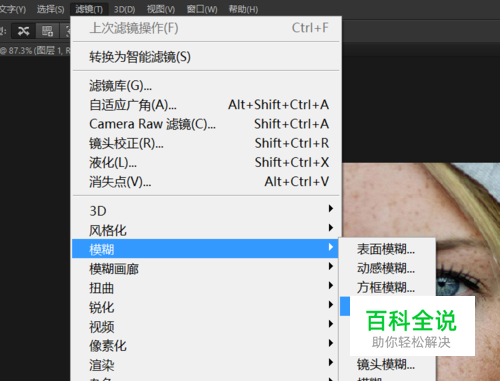Image resolution: width=500 pixels, height=381 pixels.
Task: Click the document tab showing 87.3%
Action: [35, 51]
